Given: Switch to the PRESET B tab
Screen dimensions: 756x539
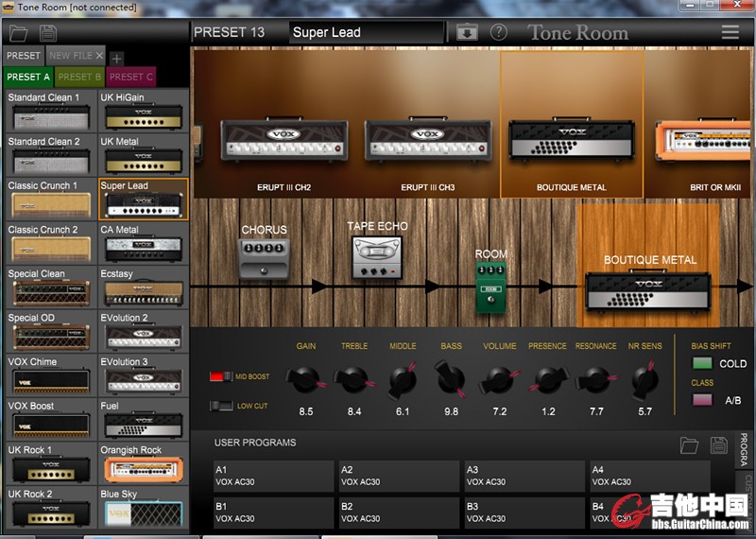Looking at the screenshot, I should (x=79, y=77).
